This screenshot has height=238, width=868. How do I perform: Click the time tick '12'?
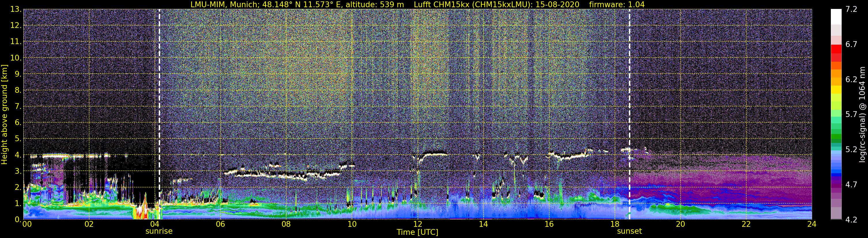[x=417, y=224]
